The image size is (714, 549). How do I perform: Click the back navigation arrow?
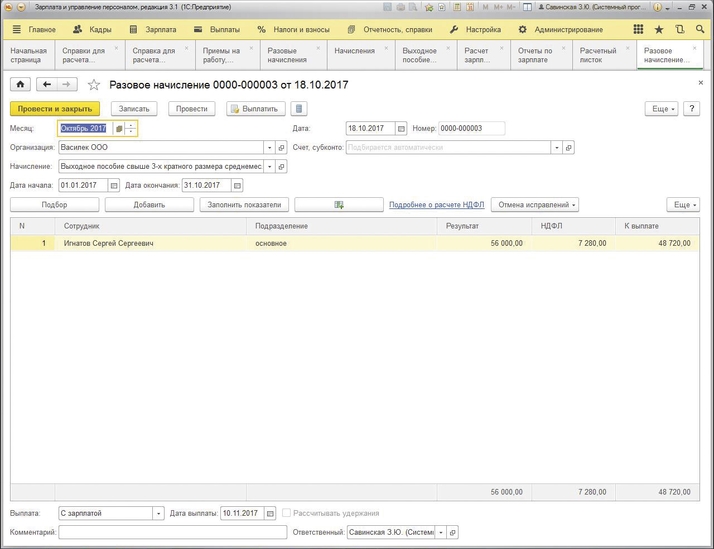click(x=46, y=85)
